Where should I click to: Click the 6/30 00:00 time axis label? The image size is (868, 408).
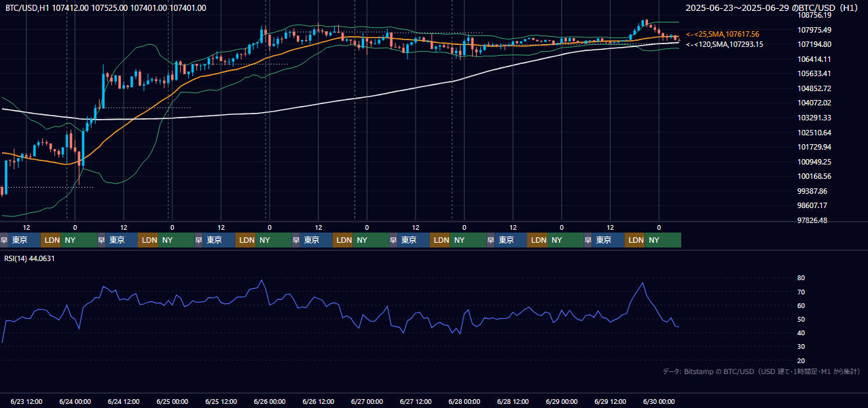point(659,401)
